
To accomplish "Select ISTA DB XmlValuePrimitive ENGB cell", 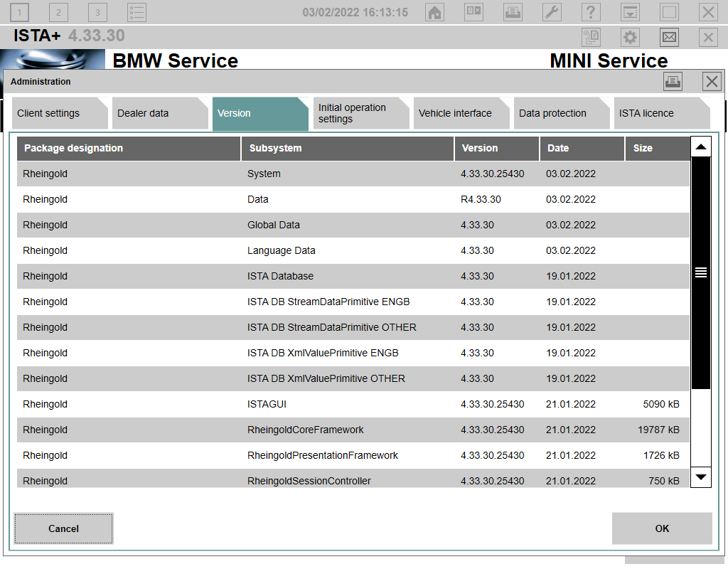I will coord(323,353).
